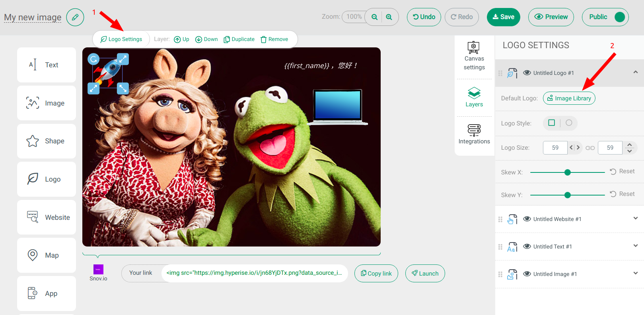Preview the image

[551, 17]
